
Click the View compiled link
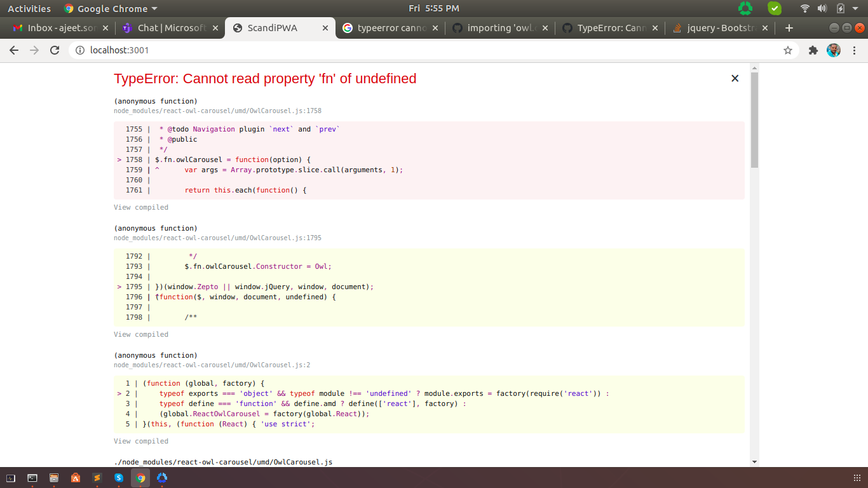[140, 207]
